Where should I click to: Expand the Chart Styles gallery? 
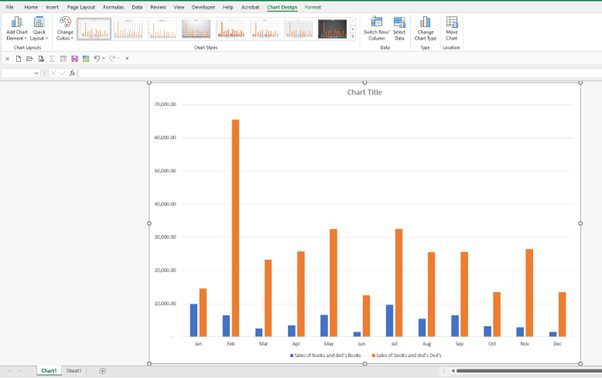[x=353, y=36]
